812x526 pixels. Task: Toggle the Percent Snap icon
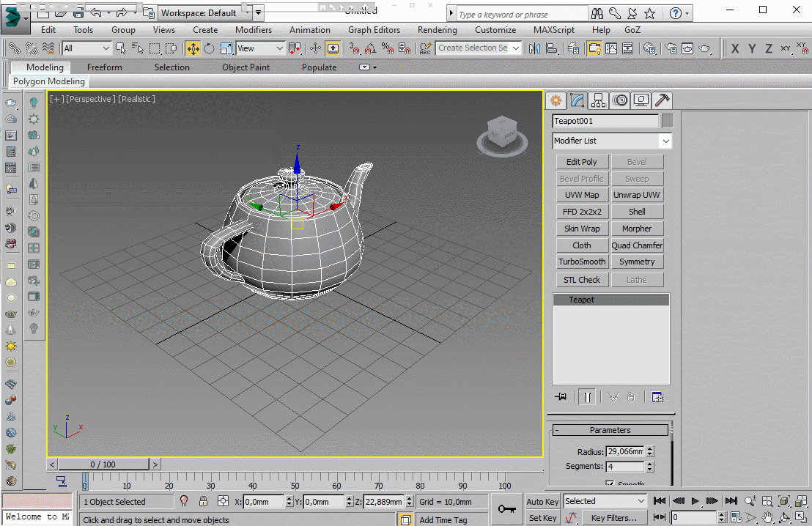388,48
